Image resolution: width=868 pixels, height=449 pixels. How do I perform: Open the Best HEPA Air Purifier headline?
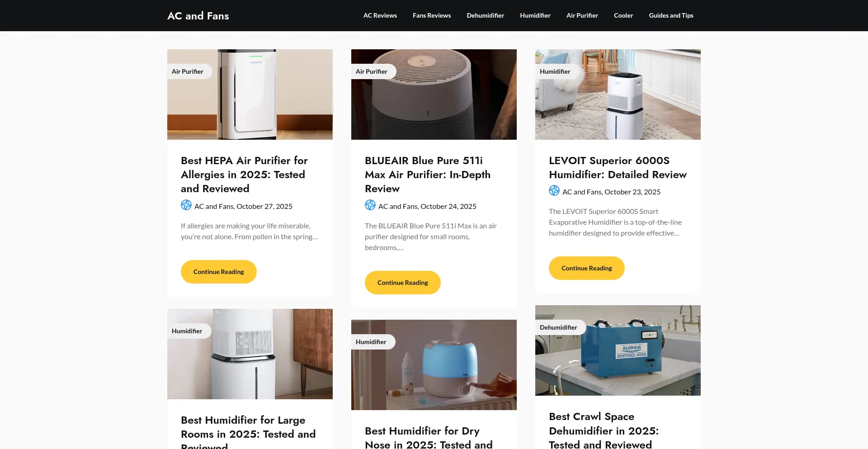coord(244,175)
